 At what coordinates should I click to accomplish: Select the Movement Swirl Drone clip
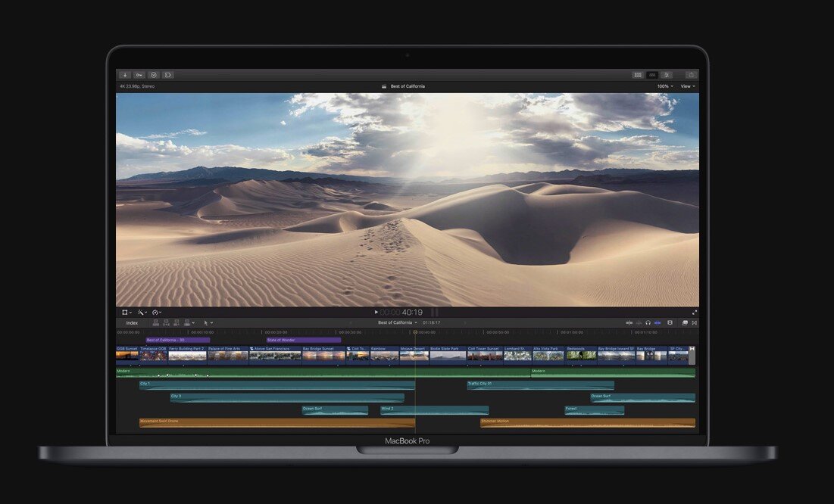pos(277,423)
